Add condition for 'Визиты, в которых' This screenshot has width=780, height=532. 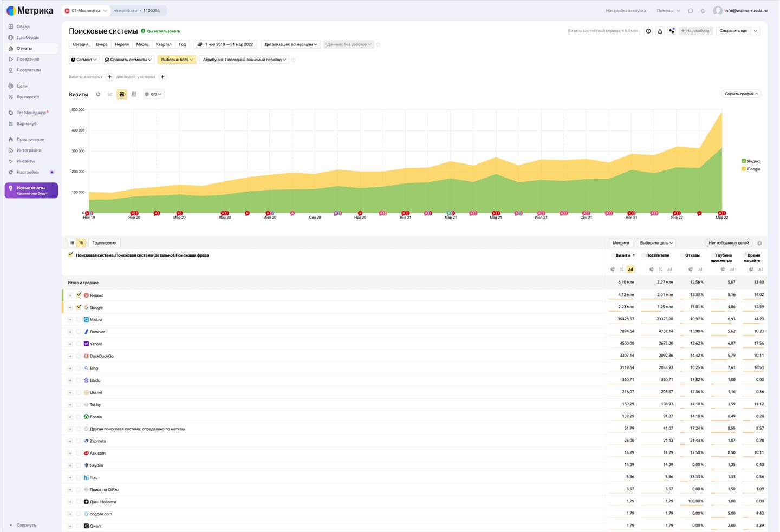click(109, 77)
